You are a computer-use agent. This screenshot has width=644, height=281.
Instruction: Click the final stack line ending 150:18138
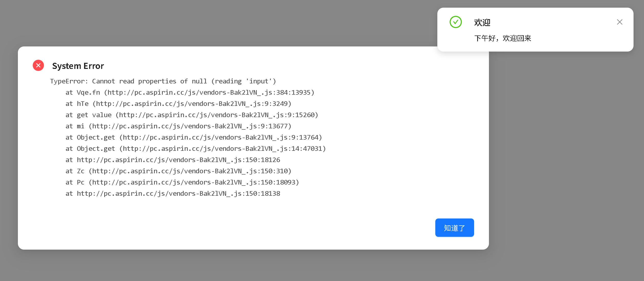coord(173,193)
